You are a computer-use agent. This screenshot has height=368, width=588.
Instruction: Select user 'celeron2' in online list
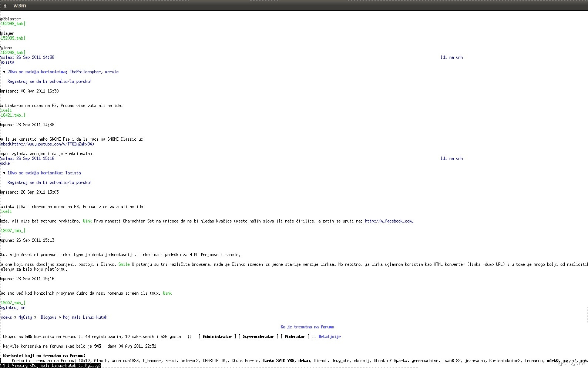point(189,361)
